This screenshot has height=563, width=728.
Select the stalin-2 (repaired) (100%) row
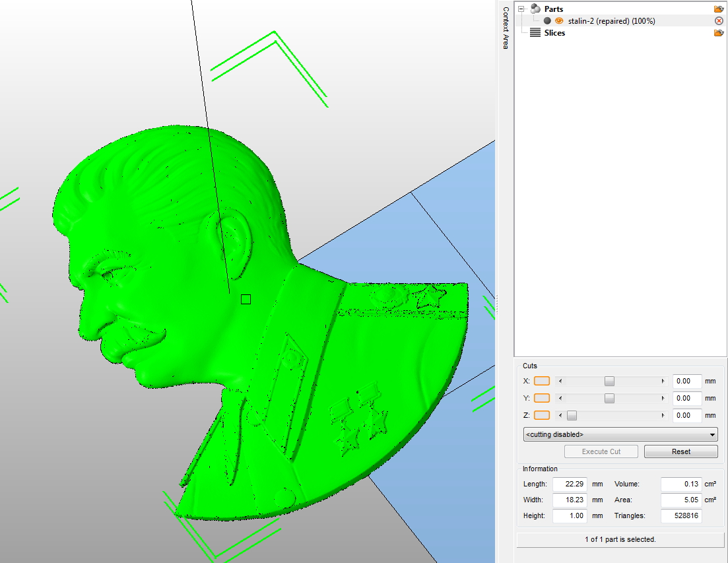click(620, 21)
